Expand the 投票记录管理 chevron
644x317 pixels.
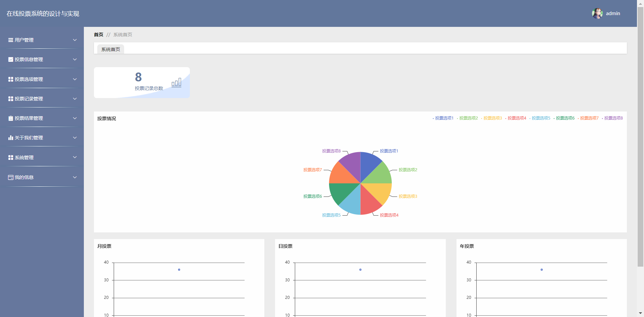click(75, 99)
